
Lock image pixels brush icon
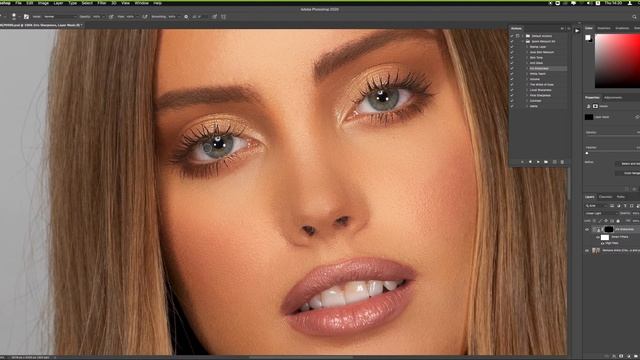[600, 221]
